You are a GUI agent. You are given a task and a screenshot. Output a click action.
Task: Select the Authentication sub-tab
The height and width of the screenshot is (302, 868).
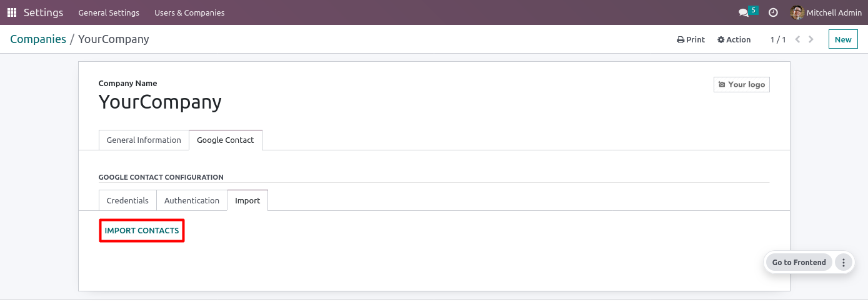(192, 200)
